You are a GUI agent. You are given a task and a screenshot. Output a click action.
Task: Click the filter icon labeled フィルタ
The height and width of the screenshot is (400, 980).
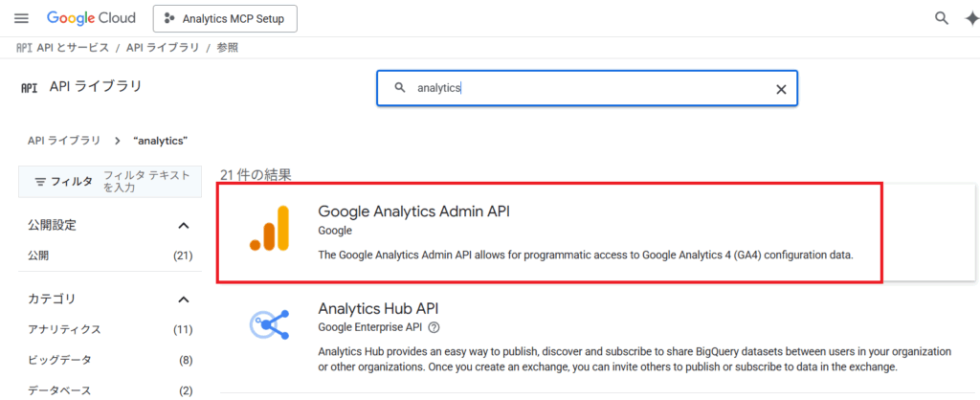tap(40, 181)
